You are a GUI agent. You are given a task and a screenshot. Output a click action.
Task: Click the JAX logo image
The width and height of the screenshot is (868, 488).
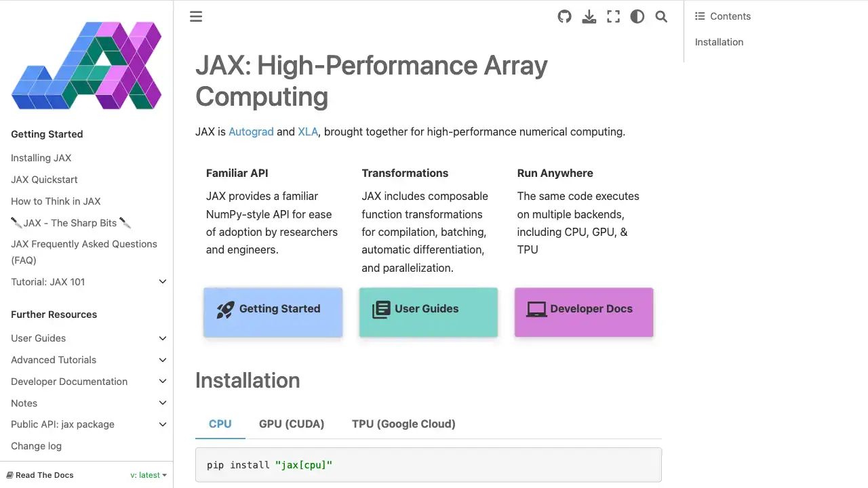pos(87,66)
